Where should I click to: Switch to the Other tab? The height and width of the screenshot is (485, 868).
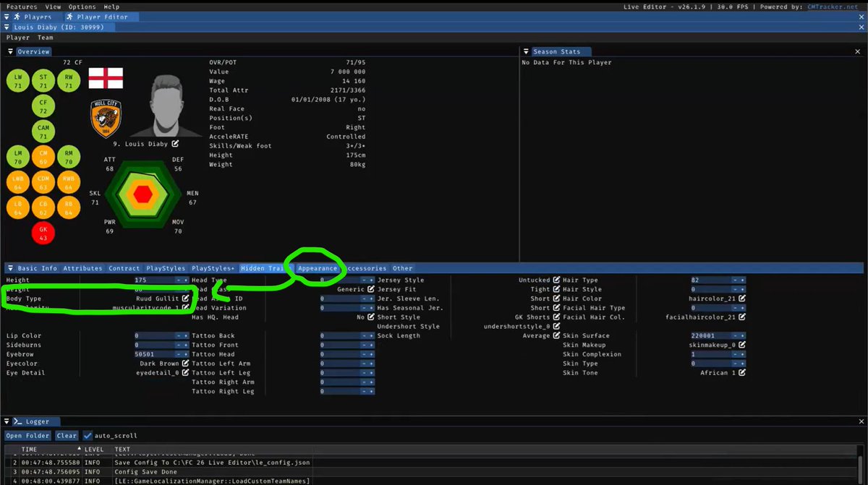[x=402, y=268]
